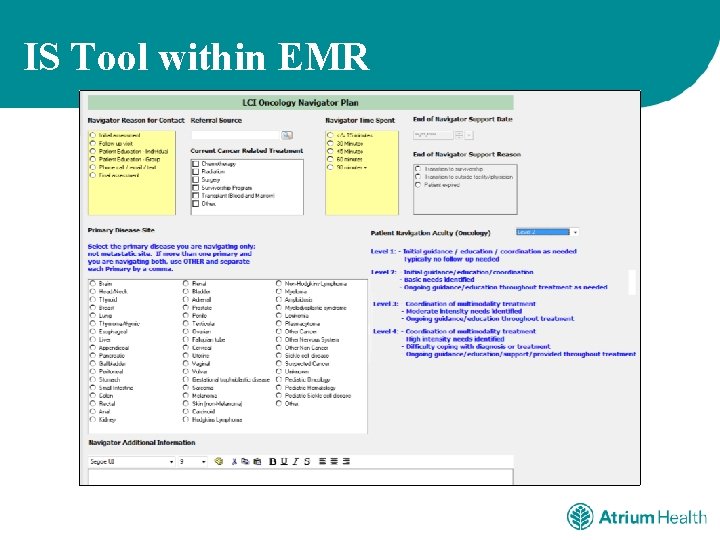Select Non-Hodgkins Lymphoma disease site
This screenshot has height=540, width=720.
click(278, 283)
